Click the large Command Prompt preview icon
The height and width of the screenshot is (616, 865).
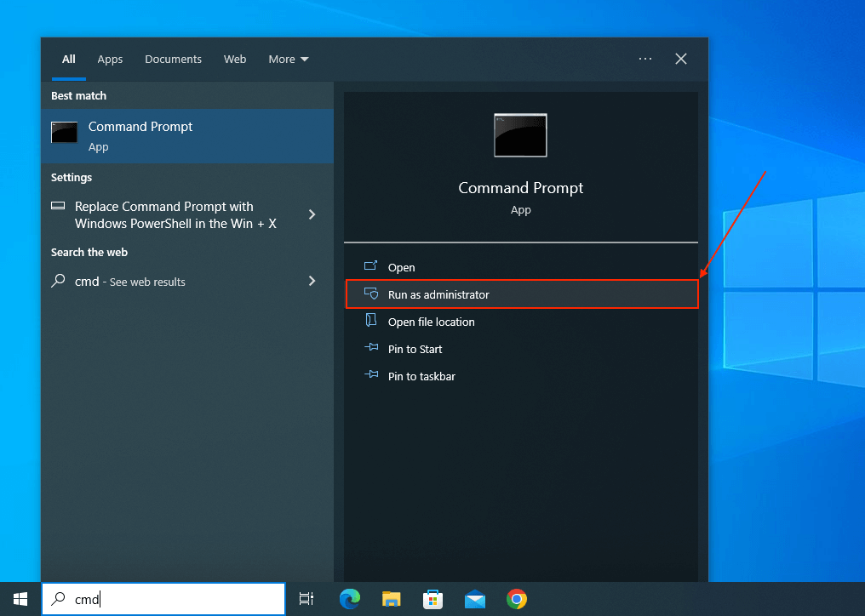(520, 135)
